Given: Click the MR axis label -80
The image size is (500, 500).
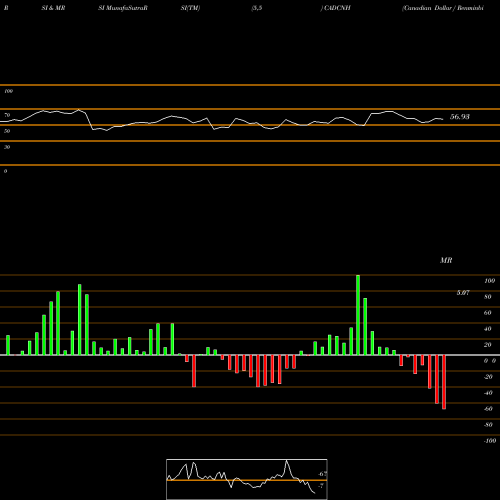Looking at the screenshot, I should pos(488,425).
